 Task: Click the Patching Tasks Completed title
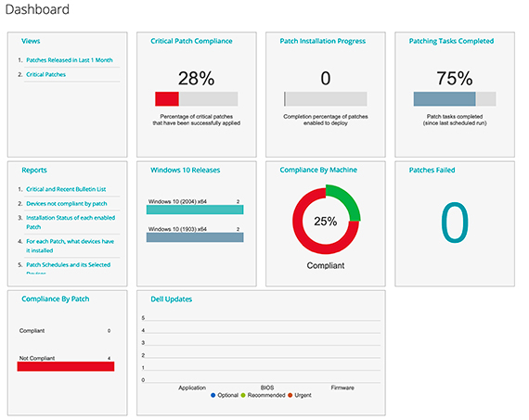point(451,41)
